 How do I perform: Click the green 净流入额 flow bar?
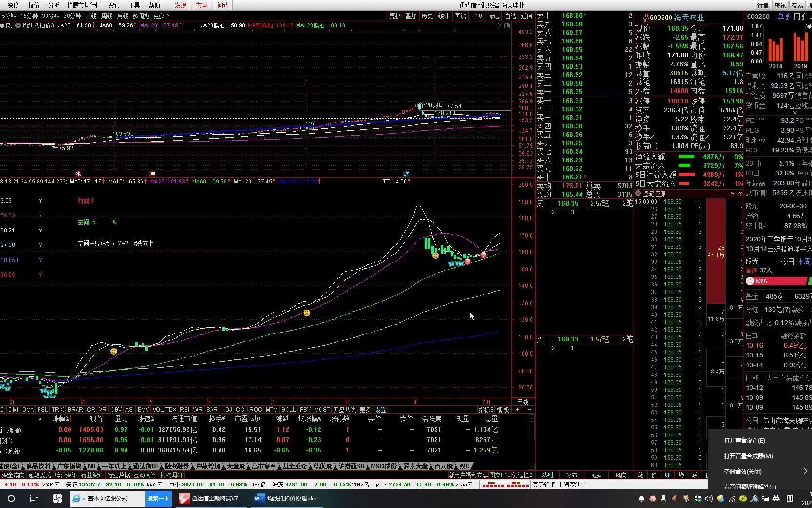(x=686, y=157)
